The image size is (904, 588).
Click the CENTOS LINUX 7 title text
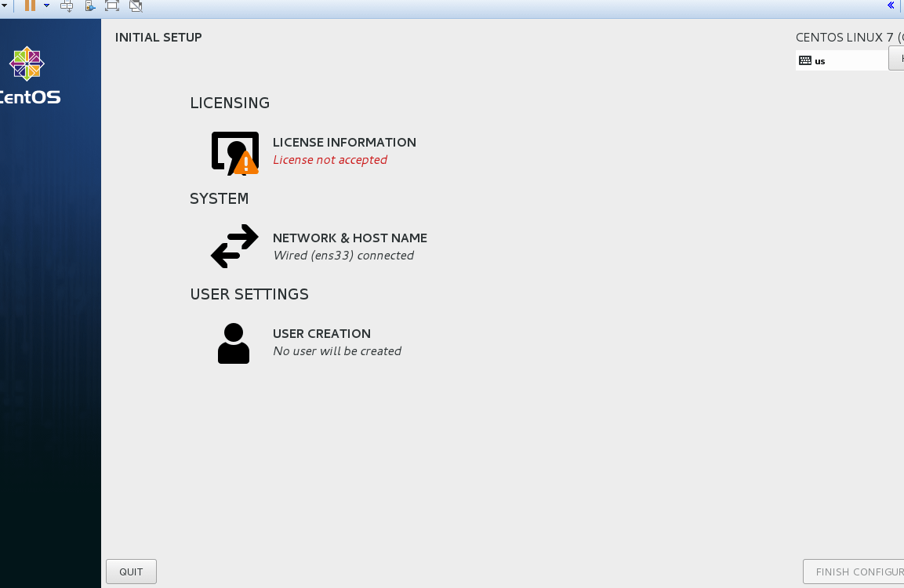pyautogui.click(x=850, y=38)
